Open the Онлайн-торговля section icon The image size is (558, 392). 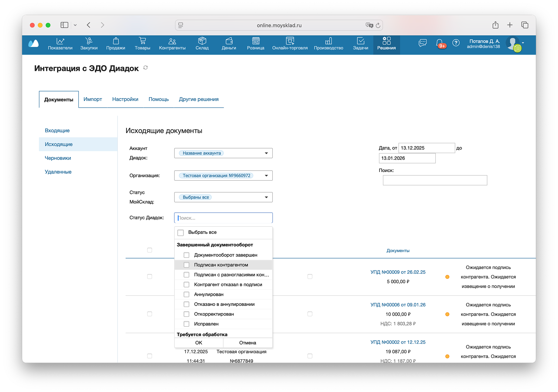[x=290, y=41]
